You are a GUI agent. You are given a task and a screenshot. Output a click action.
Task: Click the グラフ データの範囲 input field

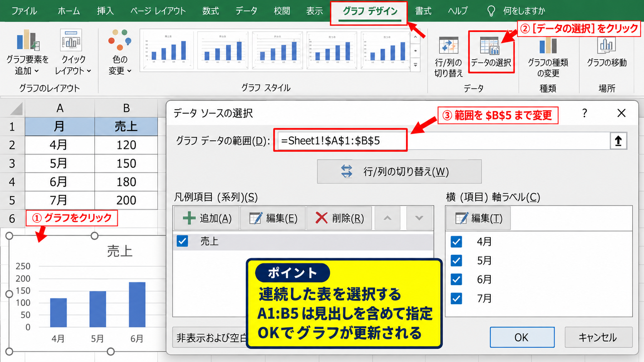tap(443, 141)
